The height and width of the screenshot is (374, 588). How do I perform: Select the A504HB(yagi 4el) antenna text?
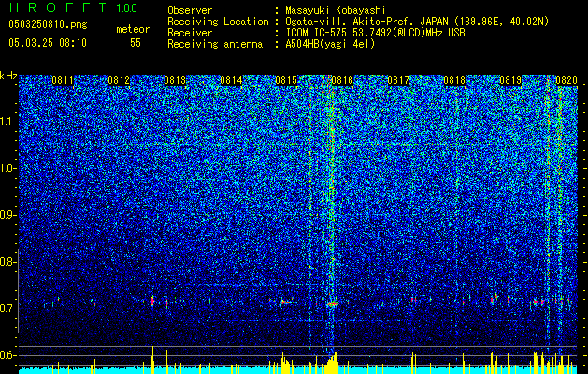[330, 44]
